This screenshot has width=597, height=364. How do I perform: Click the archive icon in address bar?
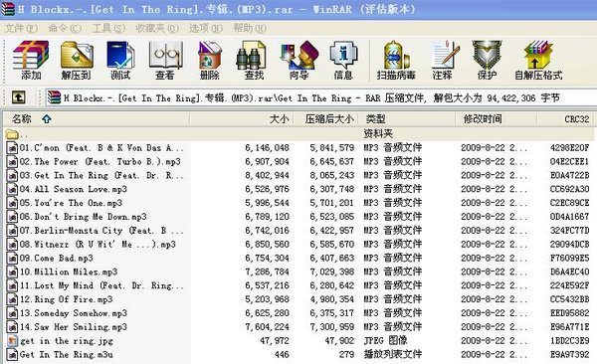pyautogui.click(x=55, y=97)
